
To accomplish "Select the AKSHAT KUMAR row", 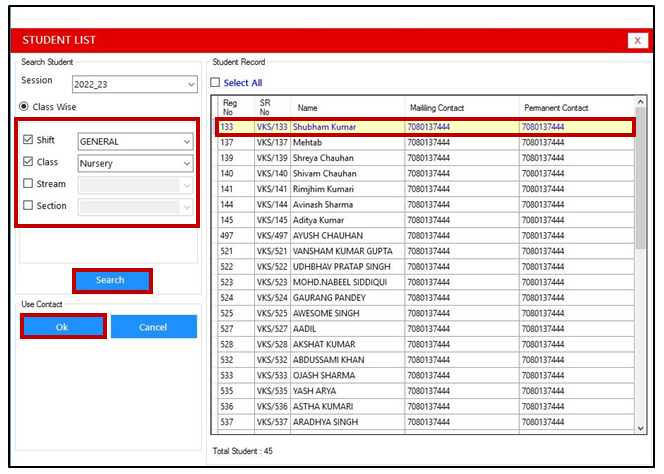I will (x=426, y=344).
